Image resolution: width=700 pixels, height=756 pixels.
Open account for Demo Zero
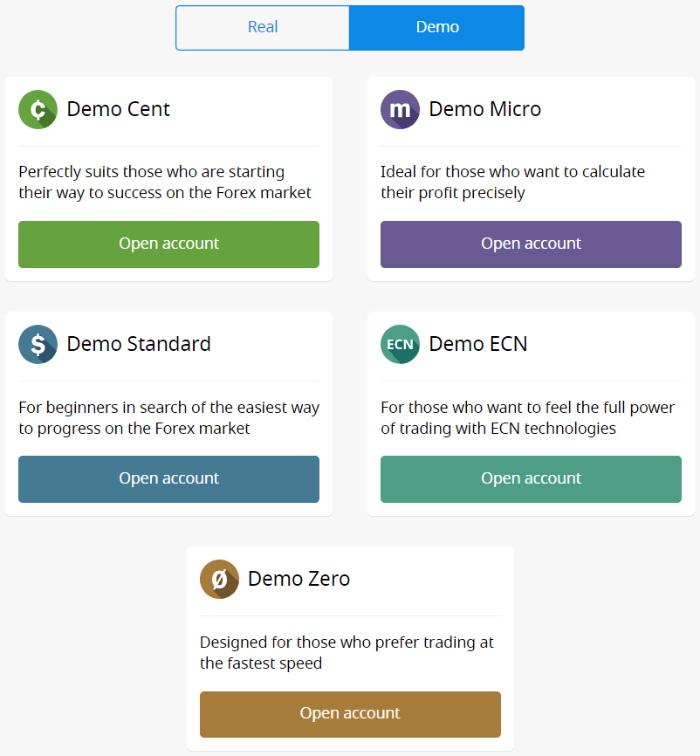pos(350,714)
